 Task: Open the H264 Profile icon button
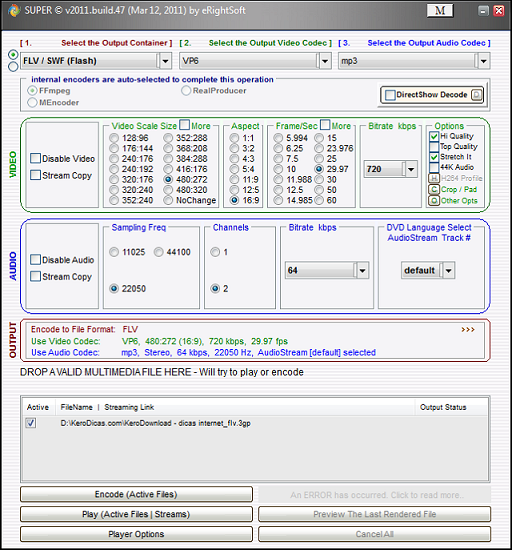[434, 178]
